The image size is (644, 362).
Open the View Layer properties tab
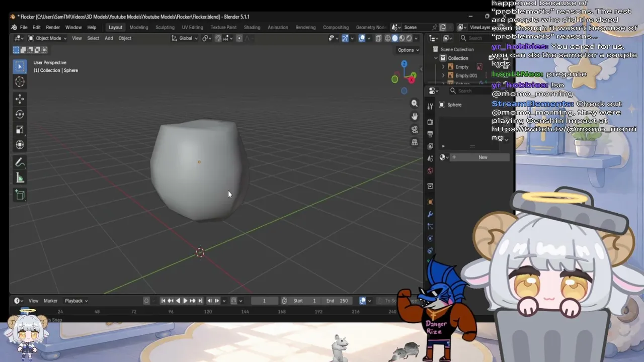(x=430, y=146)
